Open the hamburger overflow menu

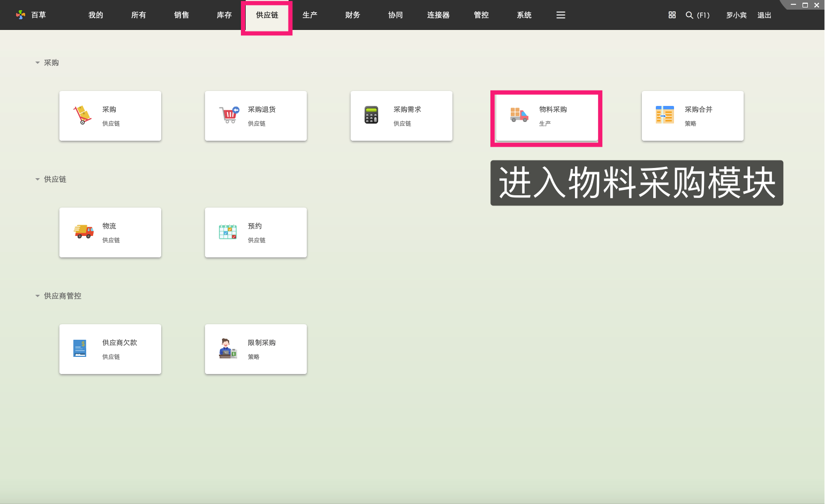561,15
